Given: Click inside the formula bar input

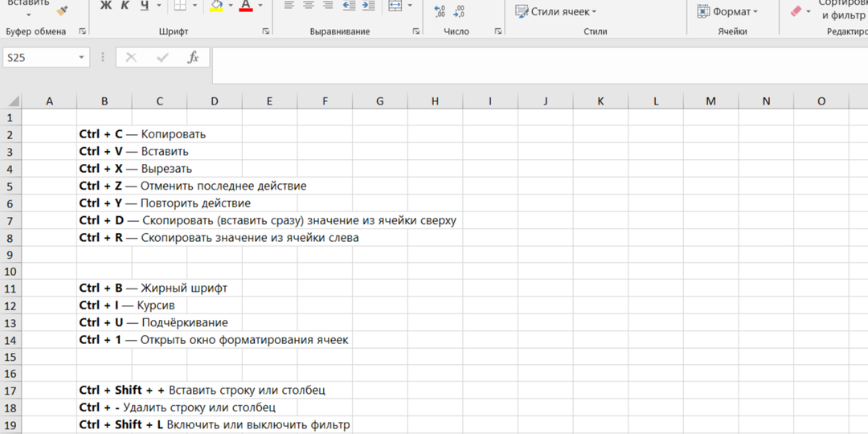Looking at the screenshot, I should click(540, 65).
